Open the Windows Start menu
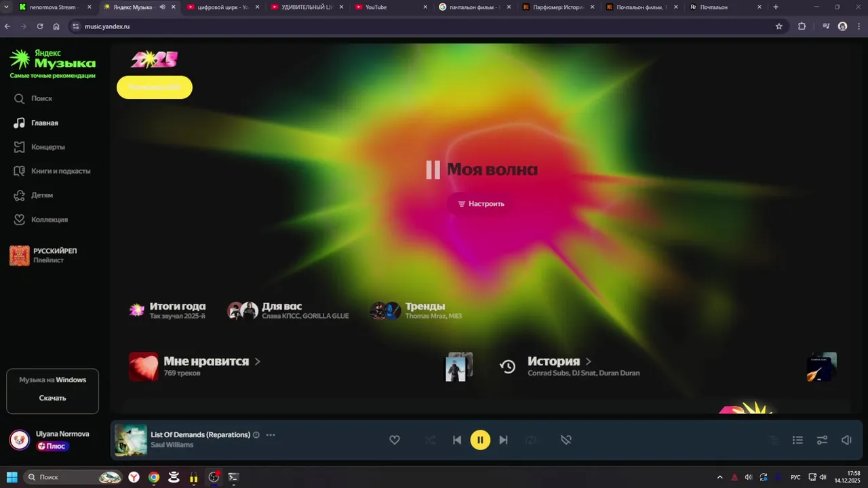This screenshot has width=868, height=488. click(12, 477)
